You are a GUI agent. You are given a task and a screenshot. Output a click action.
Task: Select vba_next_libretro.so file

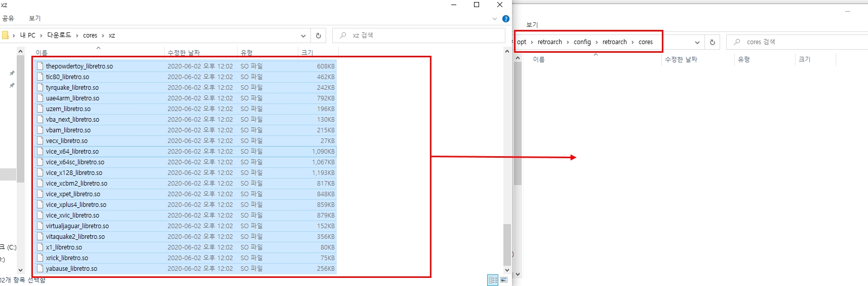click(185, 120)
